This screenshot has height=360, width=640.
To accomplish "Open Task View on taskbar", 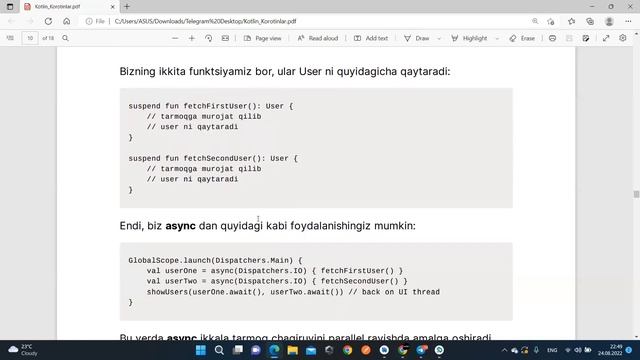I will 238,350.
